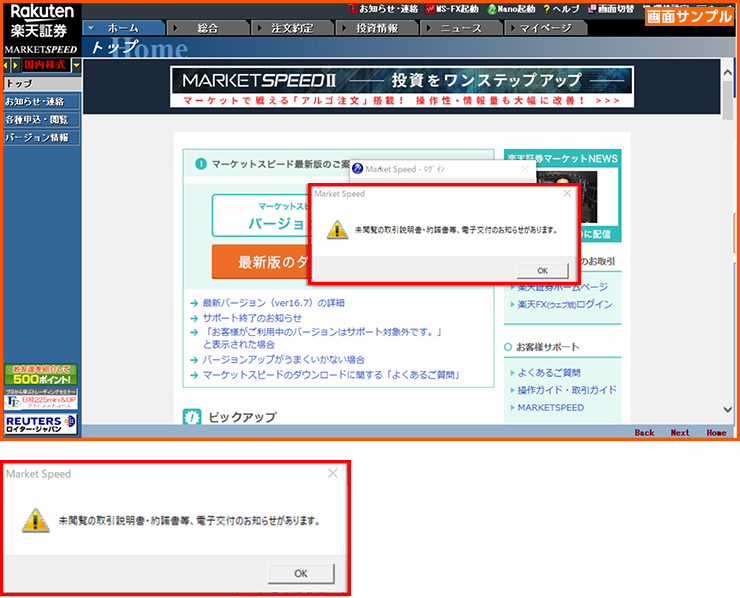Click OK in the enlarged alert dialog

(301, 573)
